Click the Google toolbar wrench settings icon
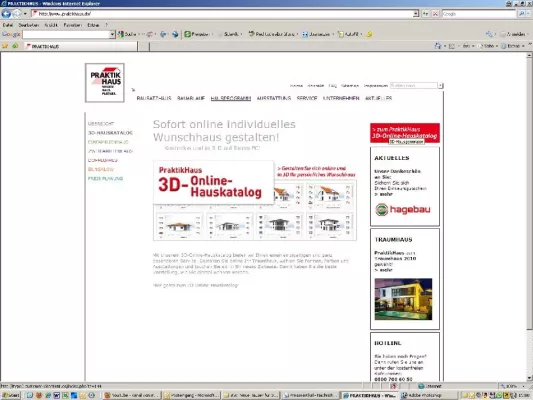This screenshot has height=400, width=533. click(x=489, y=34)
